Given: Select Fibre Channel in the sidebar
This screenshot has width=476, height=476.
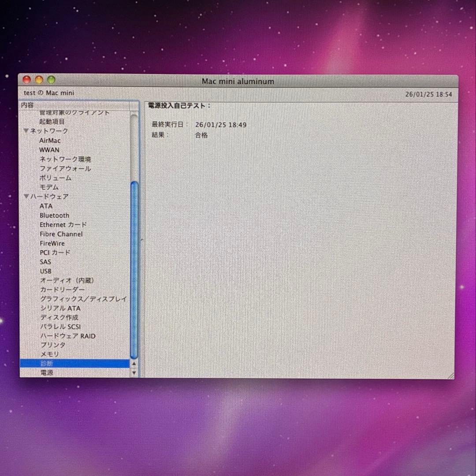Looking at the screenshot, I should (x=61, y=234).
